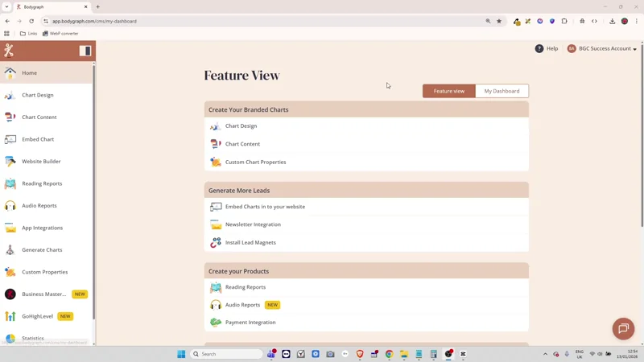Open the GoHighLevel sidebar icon

coord(10,316)
